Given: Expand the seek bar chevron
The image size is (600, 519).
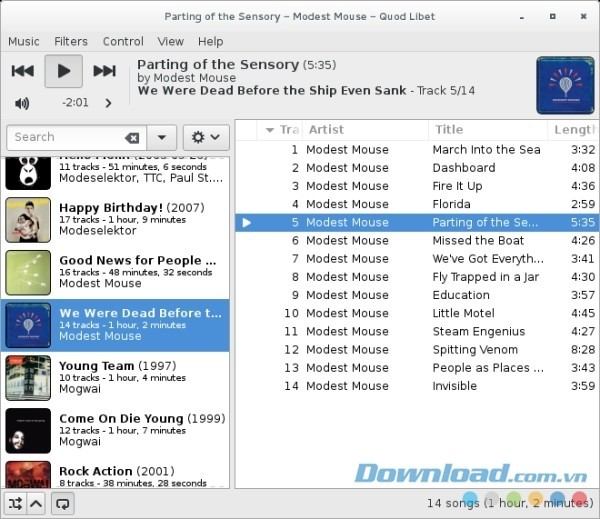Looking at the screenshot, I should (x=108, y=103).
